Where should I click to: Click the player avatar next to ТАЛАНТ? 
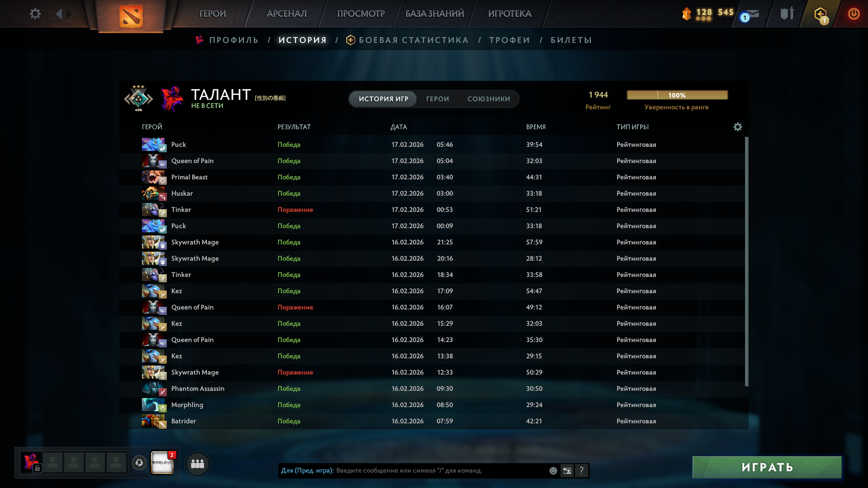click(x=172, y=99)
